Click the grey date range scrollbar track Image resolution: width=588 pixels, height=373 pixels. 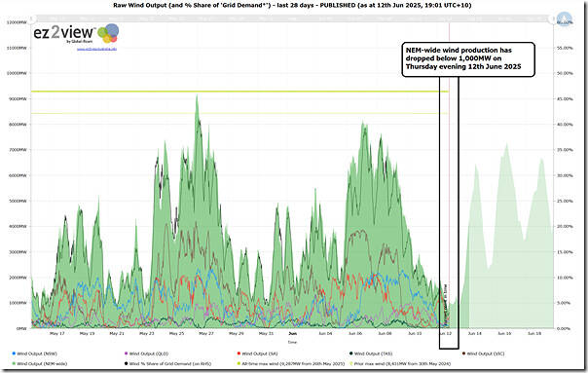click(x=292, y=18)
